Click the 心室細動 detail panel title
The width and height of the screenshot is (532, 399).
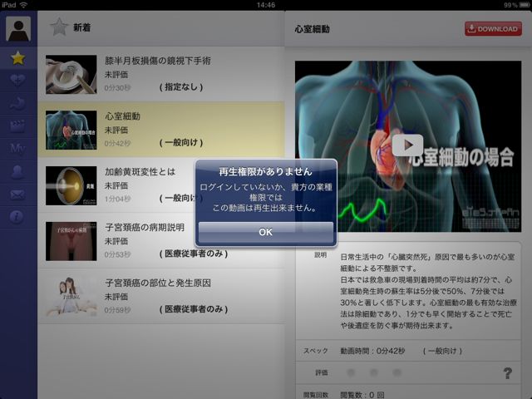tap(313, 29)
